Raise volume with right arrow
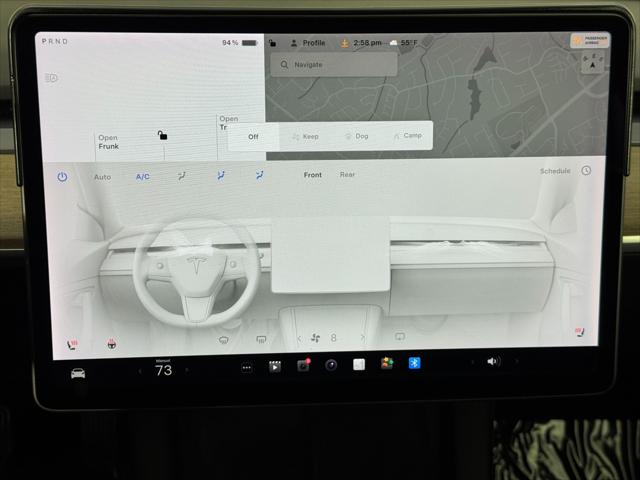Viewport: 640px width, 480px height. coord(516,361)
